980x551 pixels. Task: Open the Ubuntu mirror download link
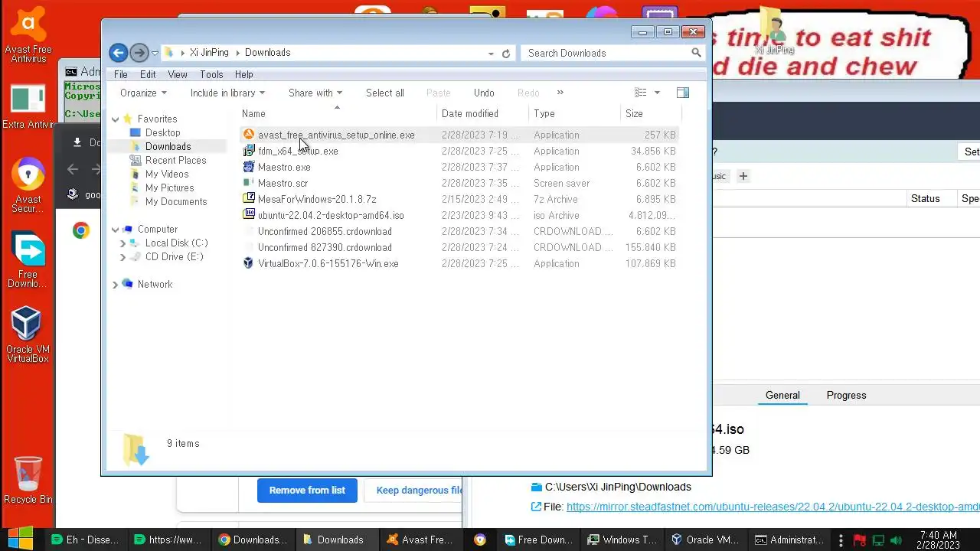pos(773,507)
